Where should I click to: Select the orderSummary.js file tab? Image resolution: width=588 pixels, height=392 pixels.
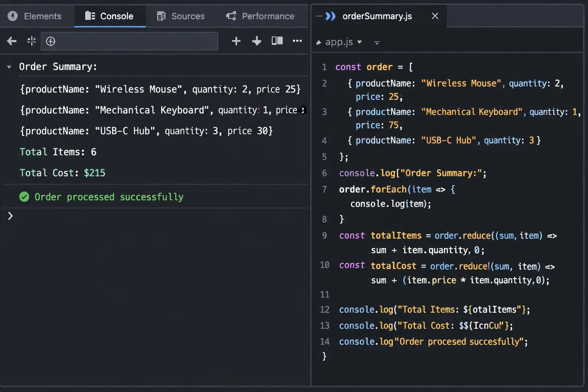point(377,16)
